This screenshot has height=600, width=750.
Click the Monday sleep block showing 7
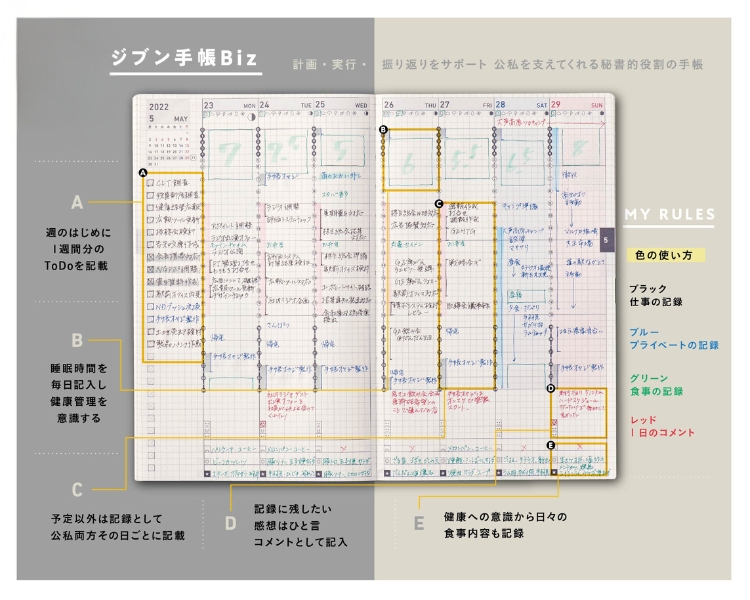(231, 154)
